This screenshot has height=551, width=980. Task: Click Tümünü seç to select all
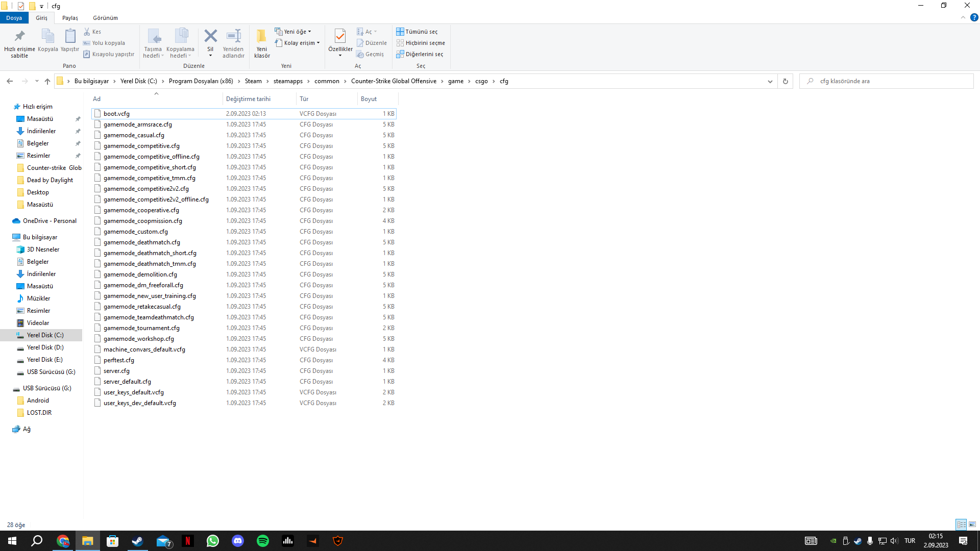pyautogui.click(x=417, y=32)
